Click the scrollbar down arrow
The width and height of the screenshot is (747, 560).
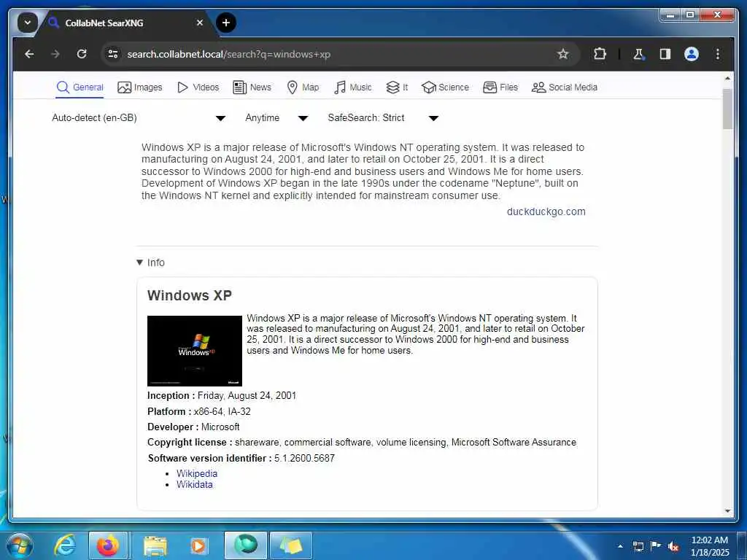pos(727,511)
